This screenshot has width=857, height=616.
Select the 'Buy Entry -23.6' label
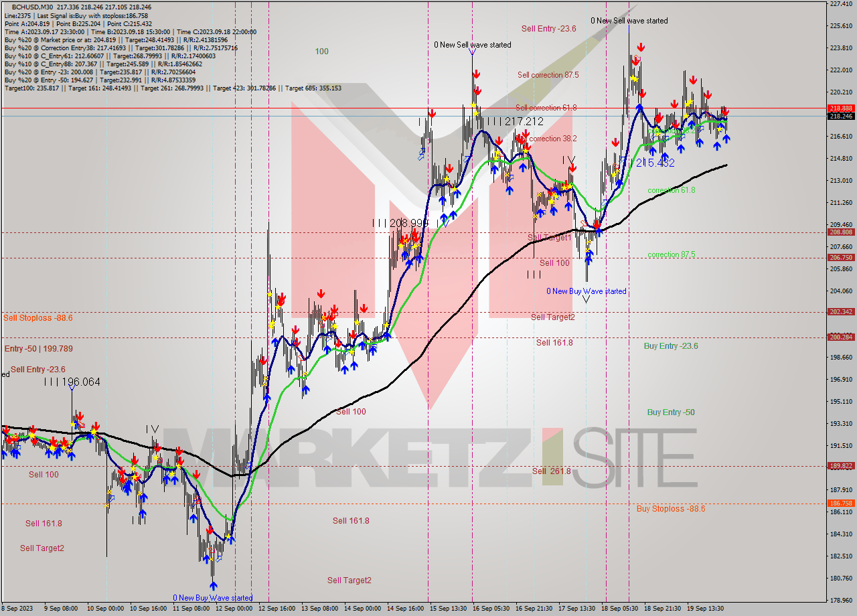coord(671,346)
